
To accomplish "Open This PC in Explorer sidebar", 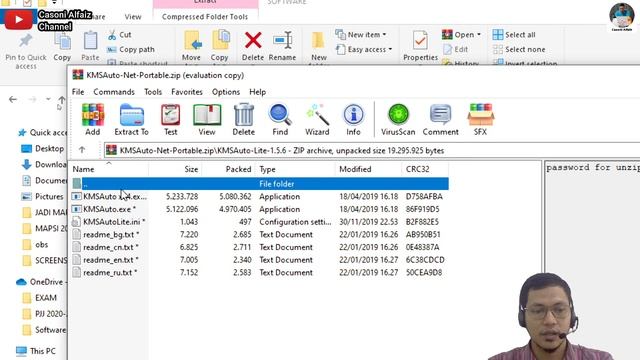I will coord(36,351).
